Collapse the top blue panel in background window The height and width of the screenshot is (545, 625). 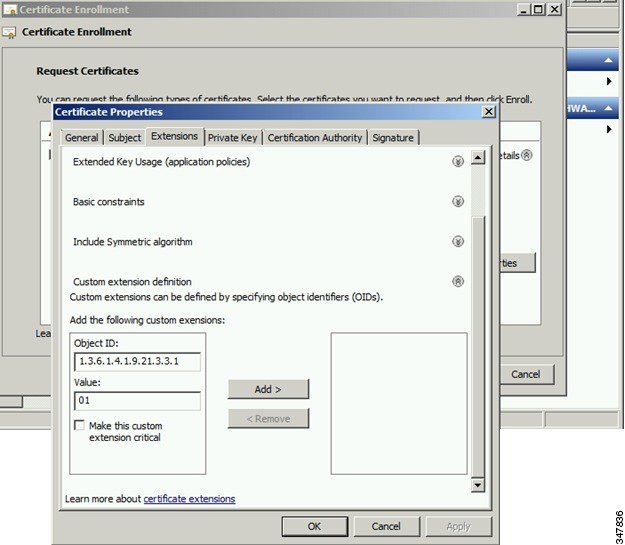tap(608, 60)
